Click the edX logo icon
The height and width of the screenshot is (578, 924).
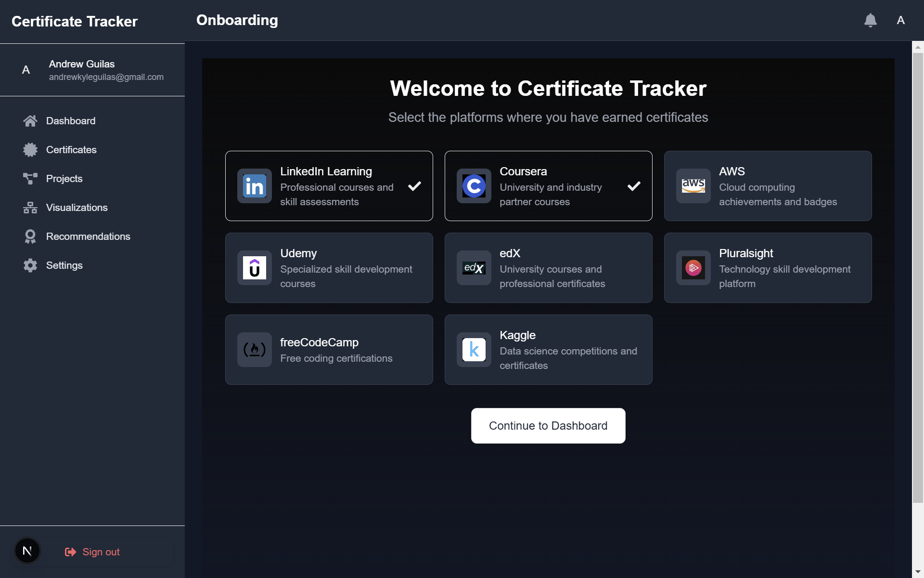coord(474,268)
